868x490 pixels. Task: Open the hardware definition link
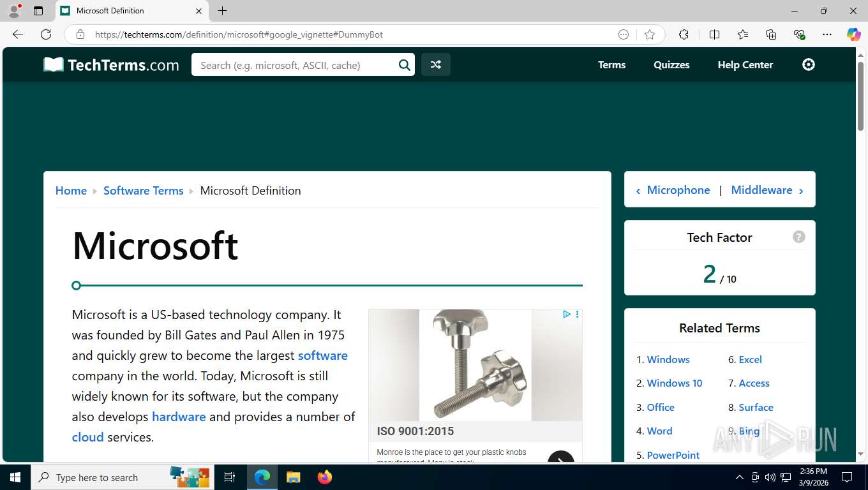pos(179,417)
